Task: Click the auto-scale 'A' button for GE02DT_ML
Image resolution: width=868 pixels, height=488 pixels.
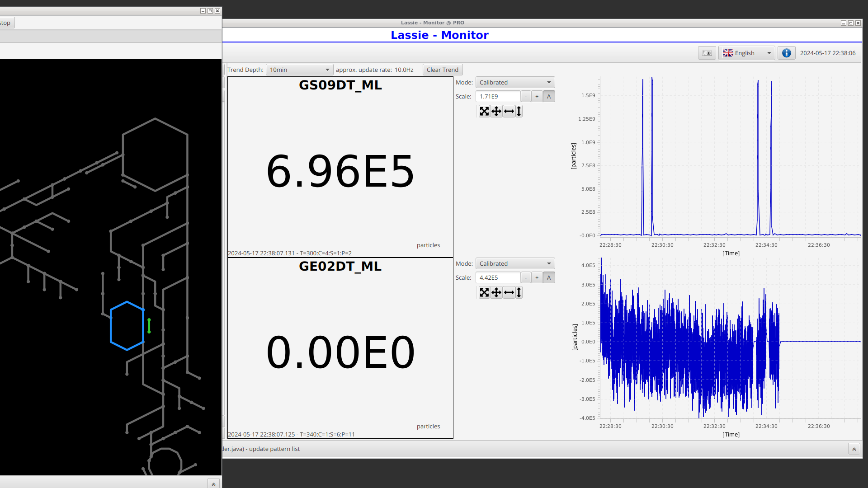Action: 548,277
